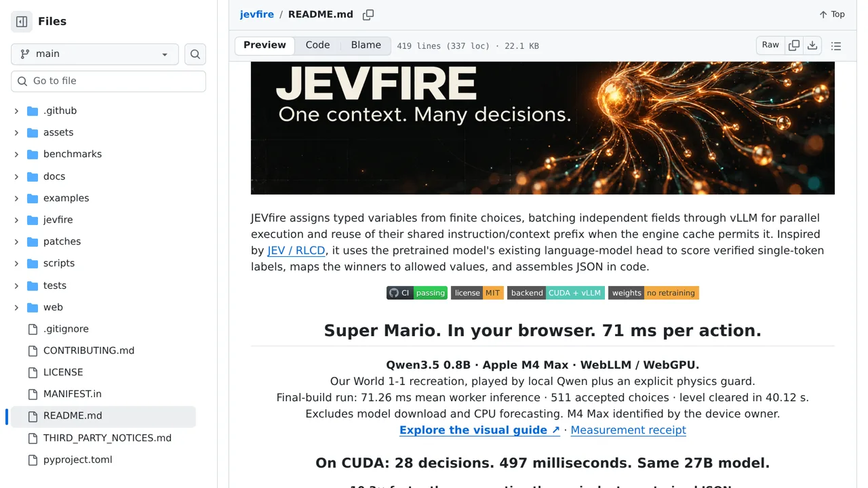Click the THIRD_PARTY_NOTICES.md file icon
This screenshot has width=868, height=488.
(x=33, y=438)
